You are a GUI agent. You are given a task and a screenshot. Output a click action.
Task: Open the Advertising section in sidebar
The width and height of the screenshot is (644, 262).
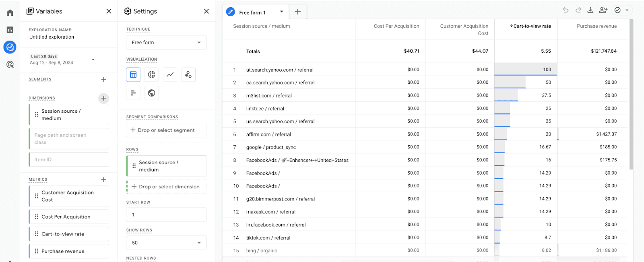tap(10, 64)
